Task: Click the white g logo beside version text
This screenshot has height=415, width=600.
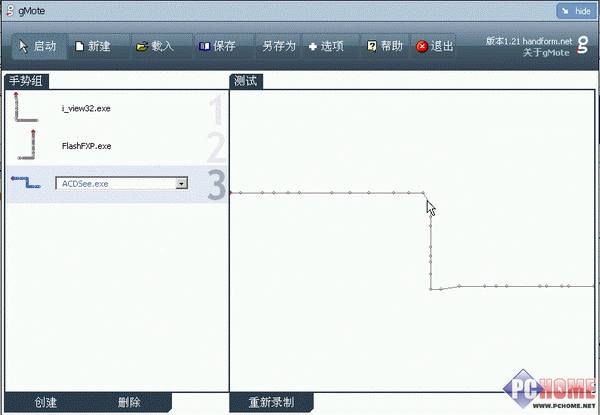Action: pos(582,45)
